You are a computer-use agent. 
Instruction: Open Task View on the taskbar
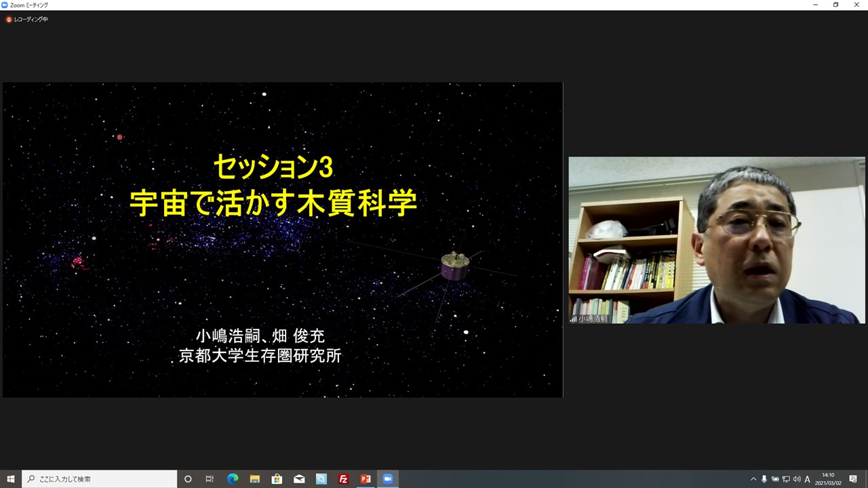(x=210, y=479)
